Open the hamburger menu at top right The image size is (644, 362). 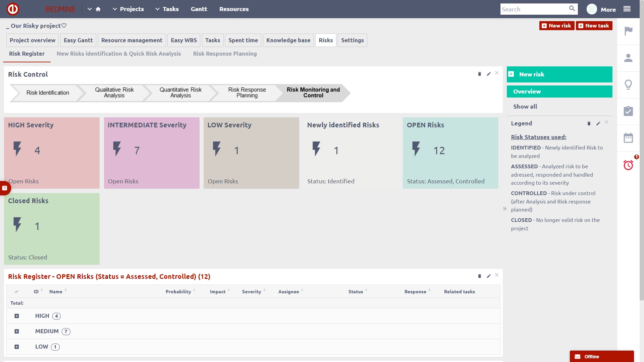(x=627, y=9)
